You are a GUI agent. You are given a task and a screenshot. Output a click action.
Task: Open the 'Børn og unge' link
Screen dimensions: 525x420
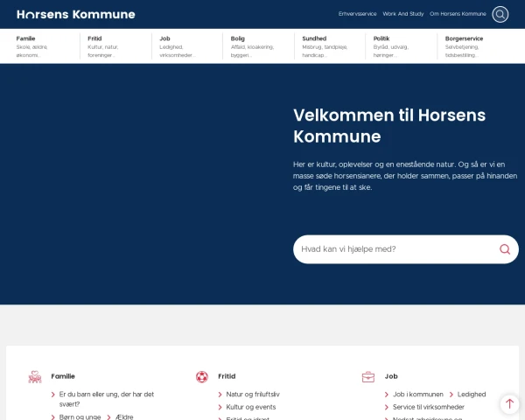pos(80,417)
